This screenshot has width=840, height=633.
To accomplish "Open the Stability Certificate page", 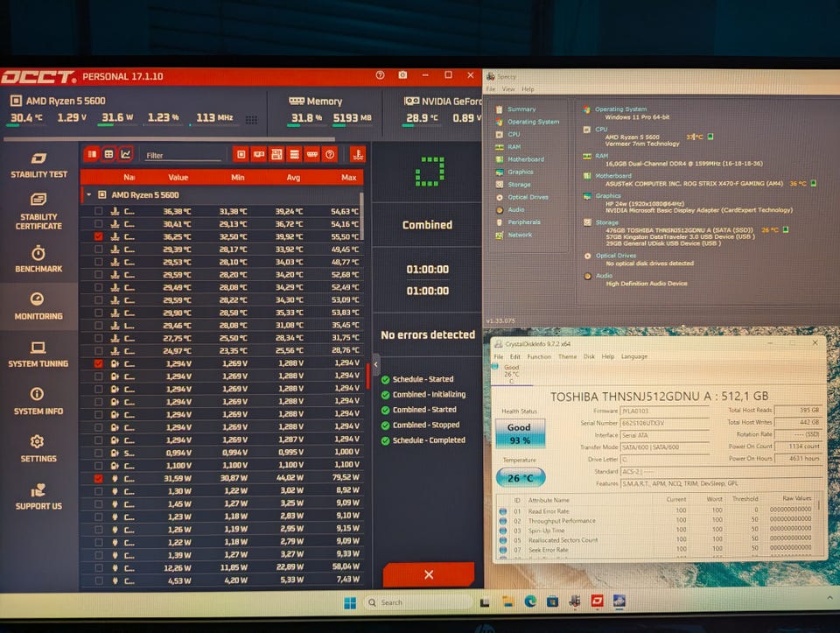I will [x=38, y=212].
